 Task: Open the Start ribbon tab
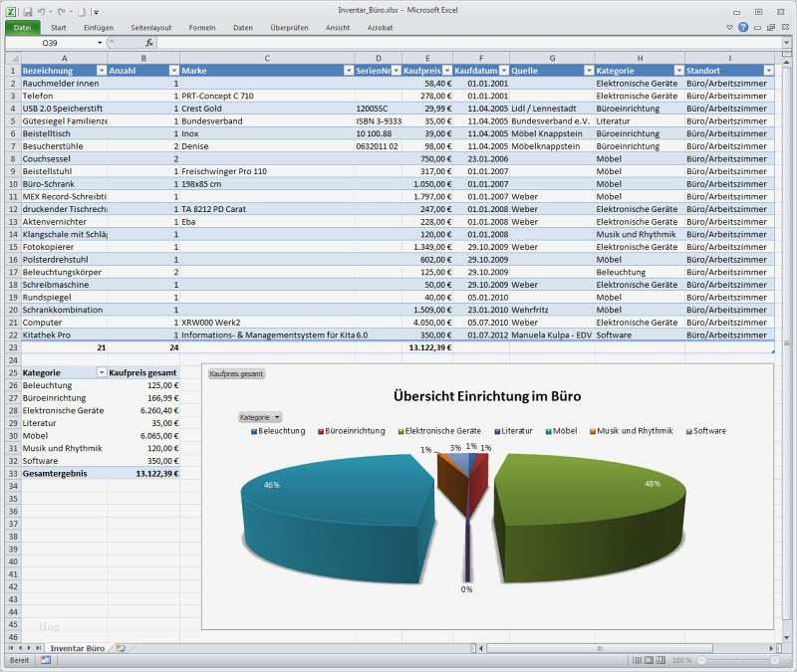pos(59,28)
